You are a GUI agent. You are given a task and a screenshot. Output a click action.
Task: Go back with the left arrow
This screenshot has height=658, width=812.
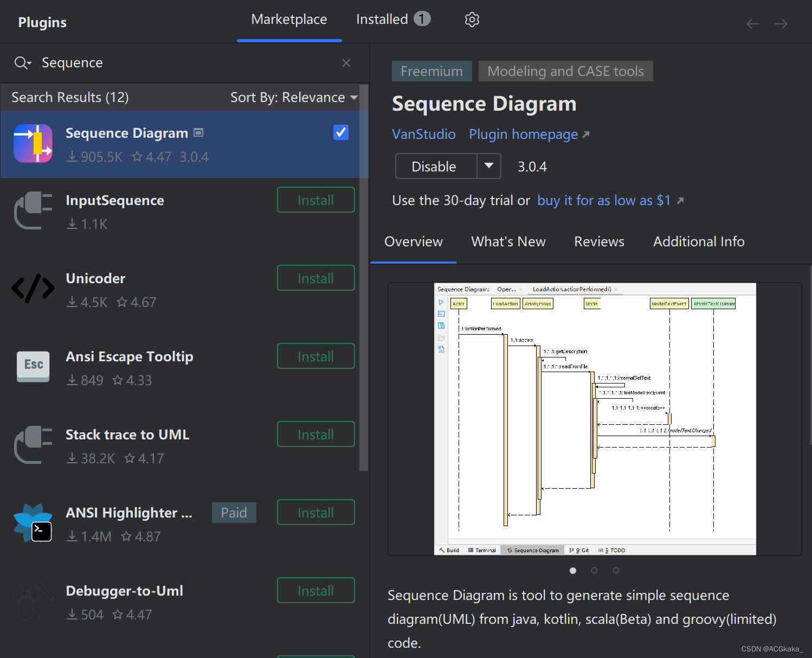pyautogui.click(x=753, y=23)
